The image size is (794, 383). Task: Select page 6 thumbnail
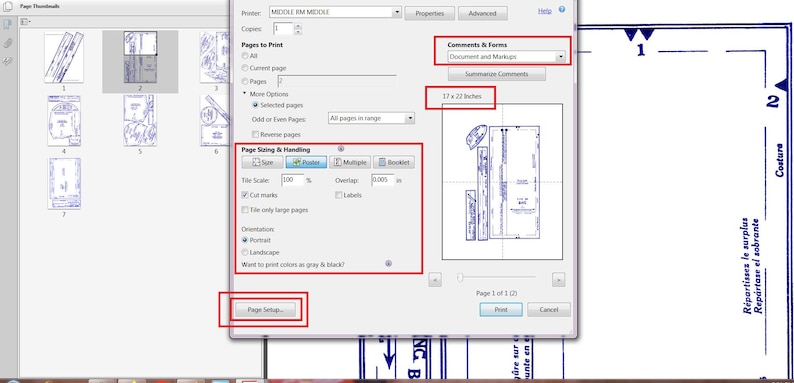pyautogui.click(x=216, y=121)
